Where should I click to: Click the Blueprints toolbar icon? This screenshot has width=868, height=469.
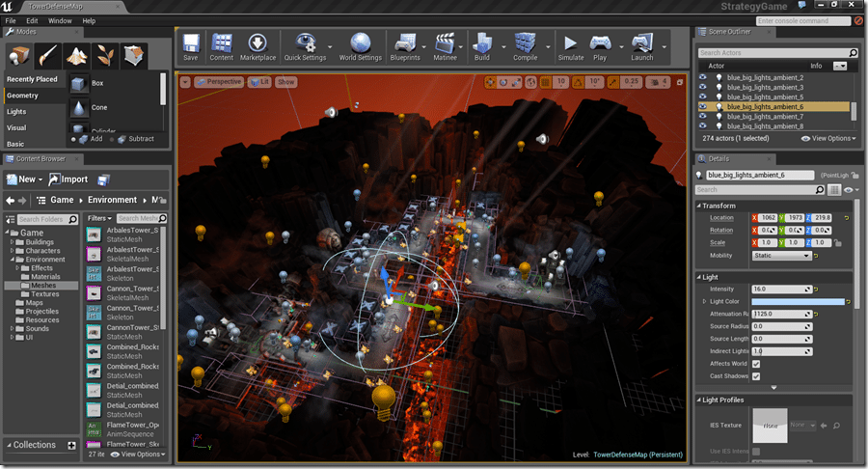pyautogui.click(x=405, y=43)
